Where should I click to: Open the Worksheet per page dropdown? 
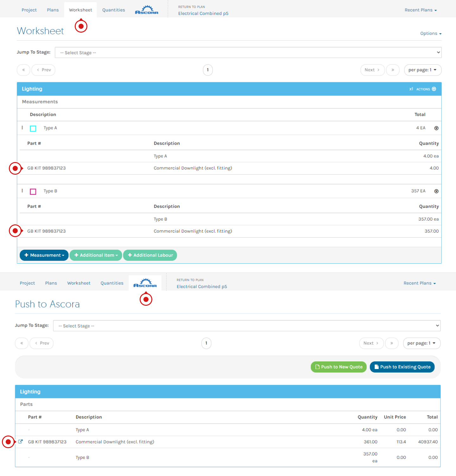[423, 70]
